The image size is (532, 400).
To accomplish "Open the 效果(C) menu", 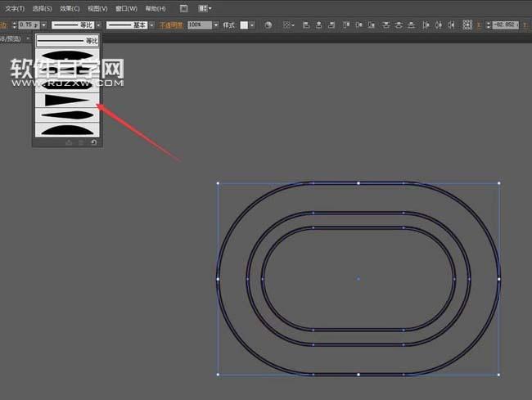I will coord(70,8).
